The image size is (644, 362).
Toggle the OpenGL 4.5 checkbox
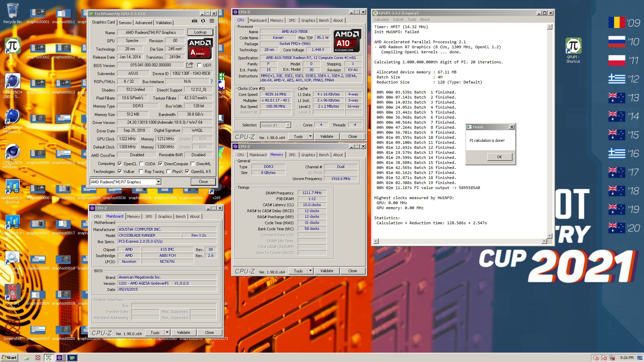[187, 171]
